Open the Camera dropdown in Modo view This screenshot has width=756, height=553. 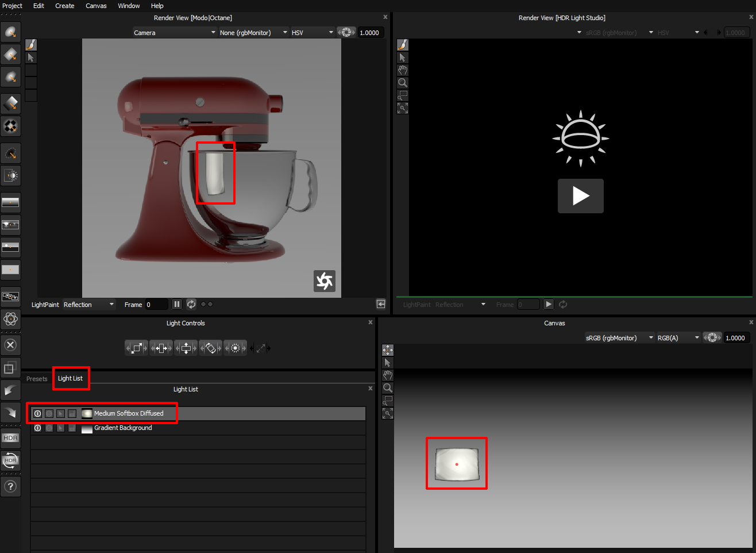tap(175, 33)
